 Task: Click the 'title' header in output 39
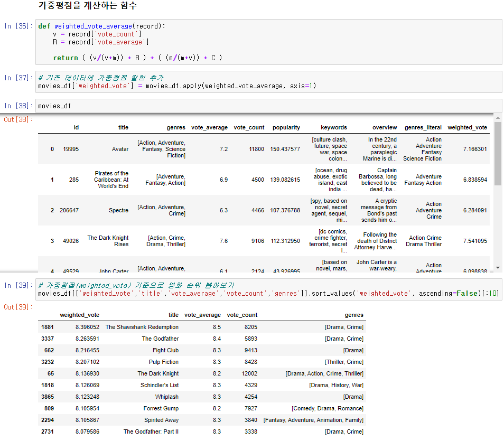tap(174, 315)
